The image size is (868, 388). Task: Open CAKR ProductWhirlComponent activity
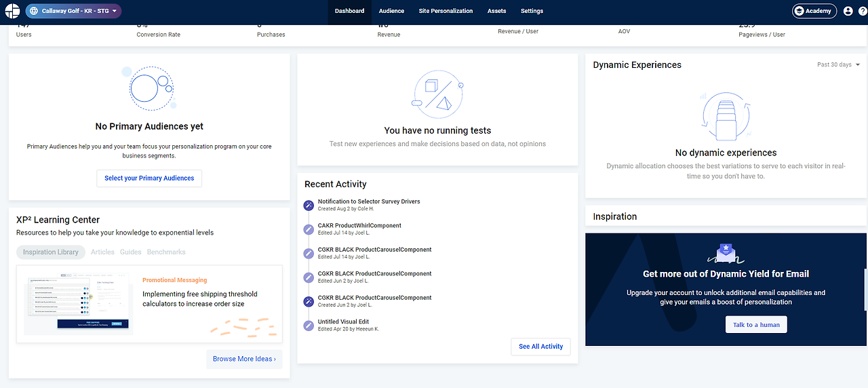[x=359, y=226]
